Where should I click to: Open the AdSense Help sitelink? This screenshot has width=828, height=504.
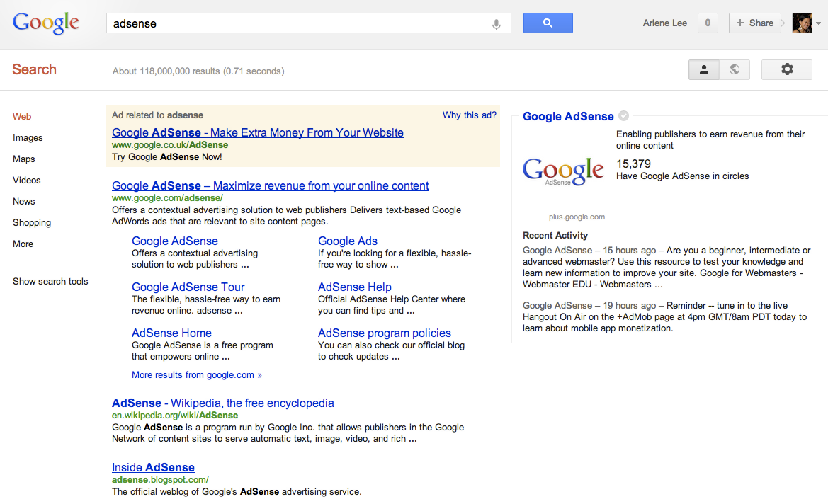coord(354,287)
